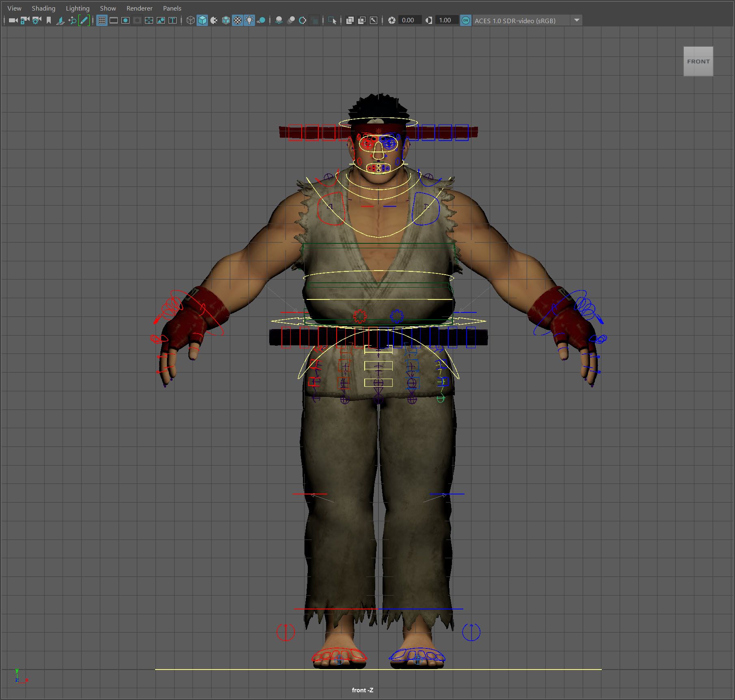Select Smooth Shade All cube icon
Screen dimensions: 735x700
pyautogui.click(x=202, y=20)
